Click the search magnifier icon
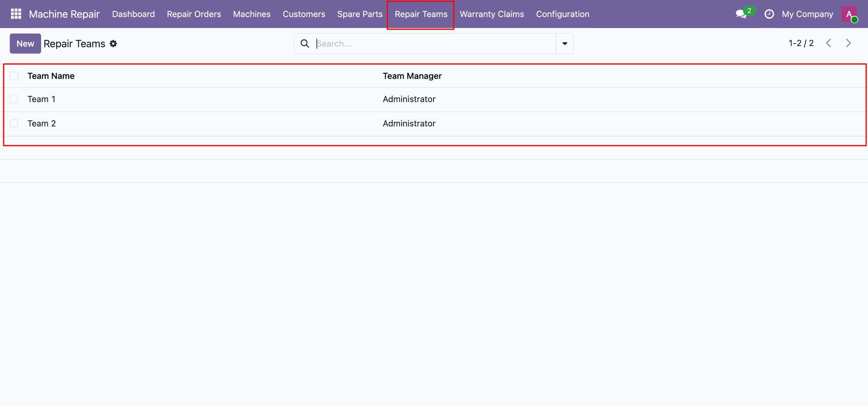The height and width of the screenshot is (407, 868). click(x=305, y=43)
